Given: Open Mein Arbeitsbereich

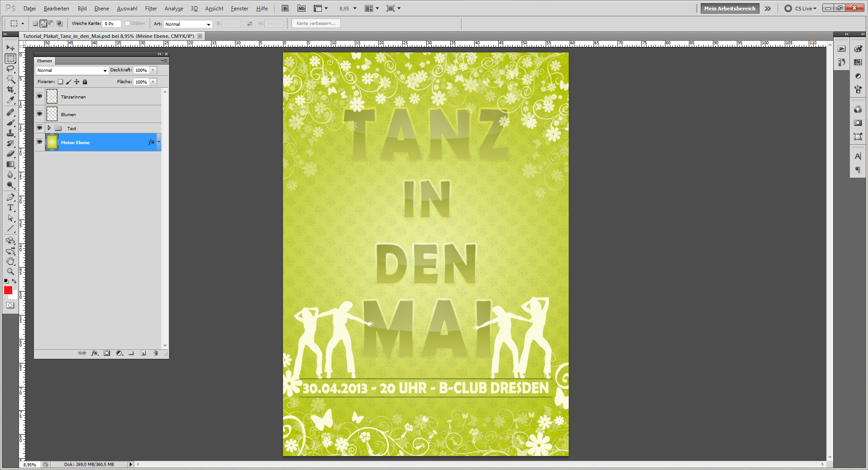Looking at the screenshot, I should point(729,8).
